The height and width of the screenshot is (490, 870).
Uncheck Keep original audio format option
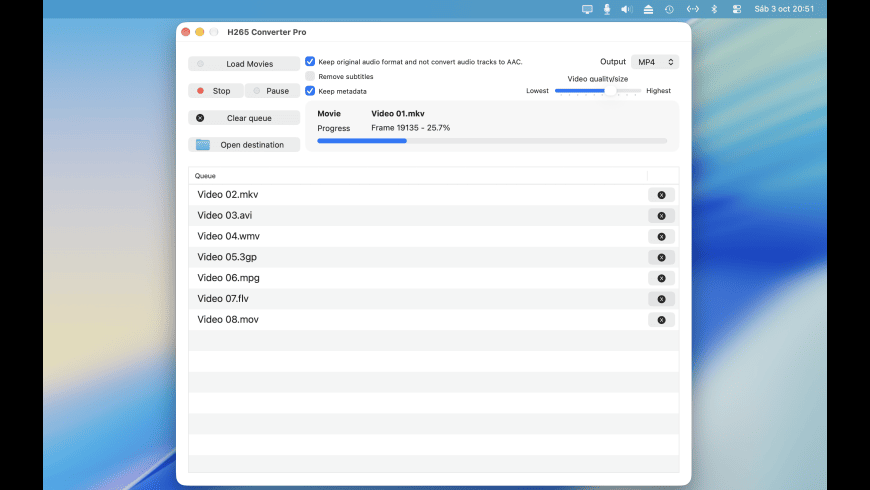[x=310, y=62]
